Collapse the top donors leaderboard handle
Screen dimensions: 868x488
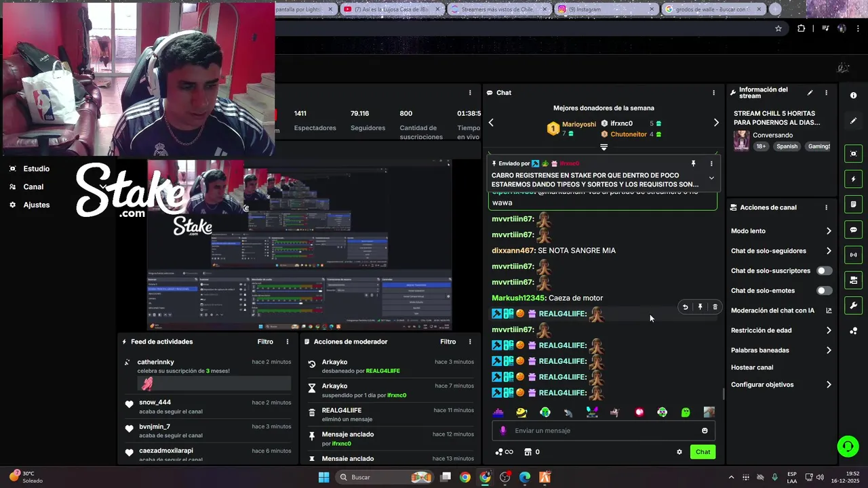click(604, 146)
